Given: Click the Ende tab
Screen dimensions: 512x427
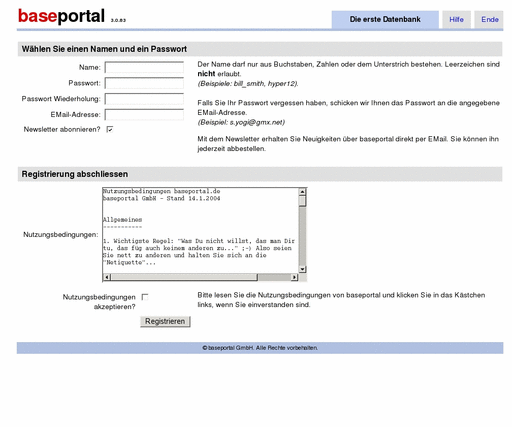Looking at the screenshot, I should [x=489, y=20].
